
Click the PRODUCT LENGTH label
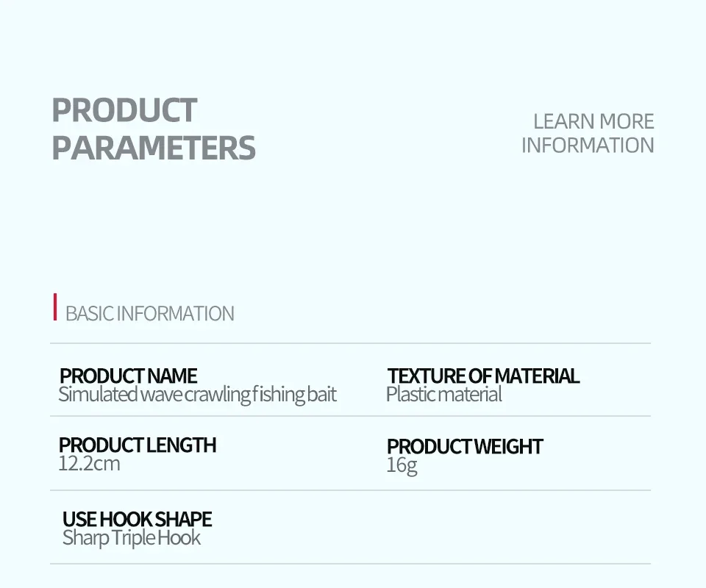(x=138, y=445)
